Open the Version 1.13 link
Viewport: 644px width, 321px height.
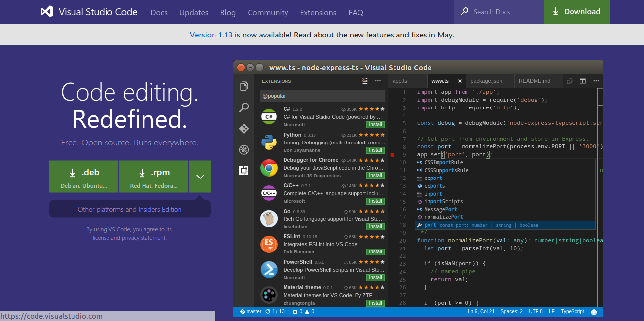[x=211, y=35]
